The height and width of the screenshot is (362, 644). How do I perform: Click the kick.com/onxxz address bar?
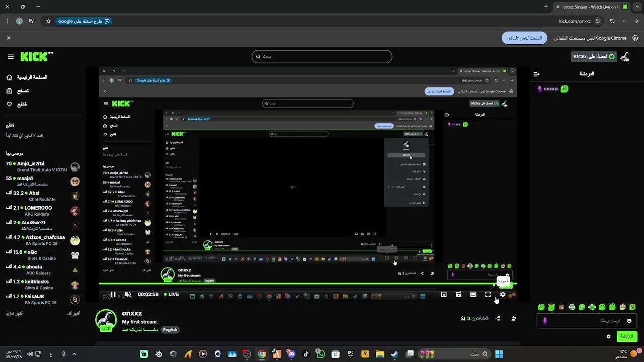coord(575,21)
